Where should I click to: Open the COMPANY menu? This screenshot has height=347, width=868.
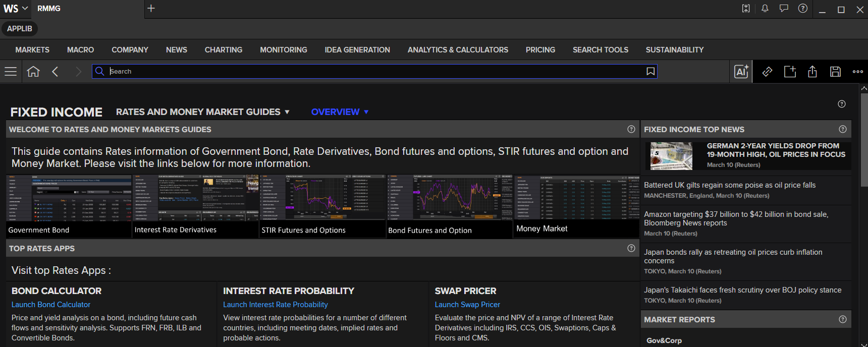click(x=130, y=50)
